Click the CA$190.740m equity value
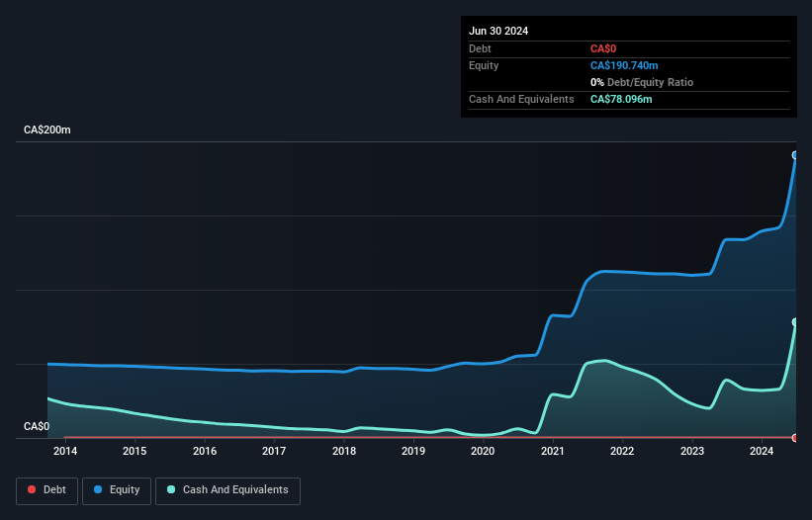Viewport: 812px width, 520px height. (x=624, y=65)
